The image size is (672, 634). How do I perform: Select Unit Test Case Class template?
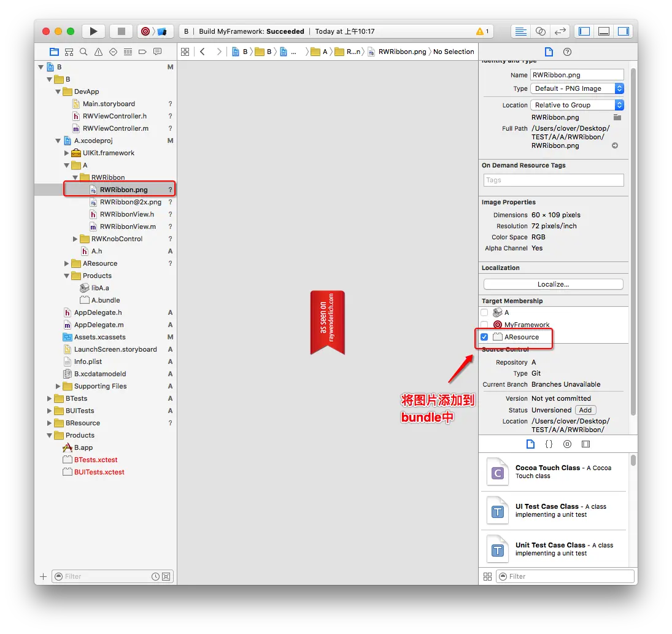coord(554,549)
